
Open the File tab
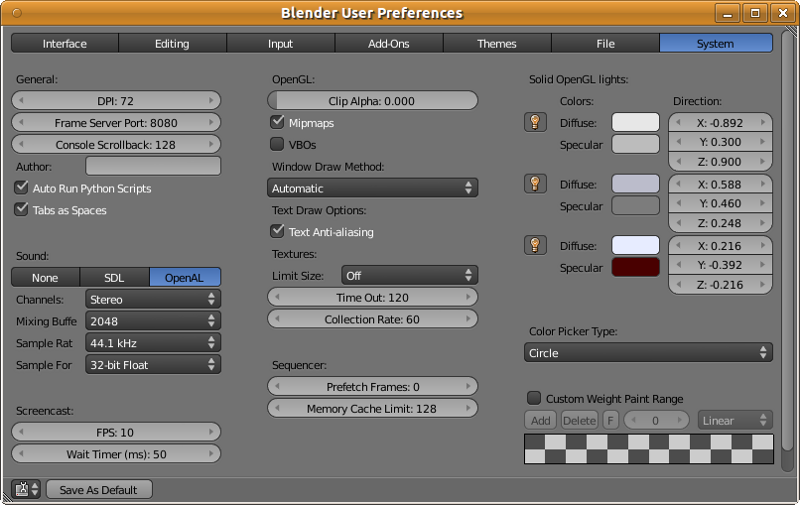pyautogui.click(x=606, y=43)
